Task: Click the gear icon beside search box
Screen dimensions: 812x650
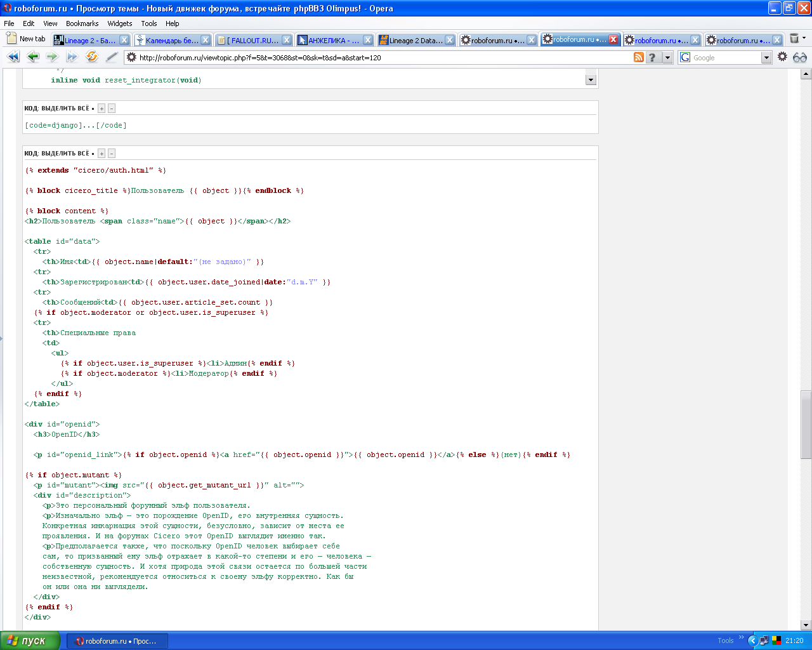Action: pyautogui.click(x=782, y=57)
